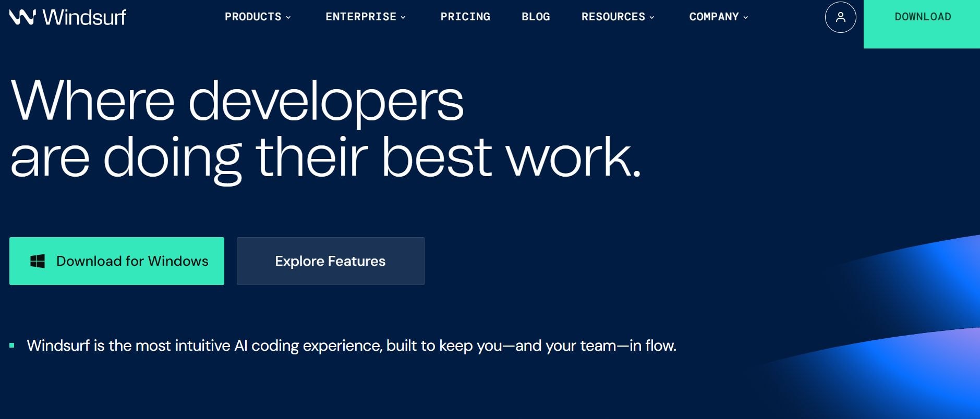Open the Explore Features button
This screenshot has height=419, width=980.
pos(331,261)
